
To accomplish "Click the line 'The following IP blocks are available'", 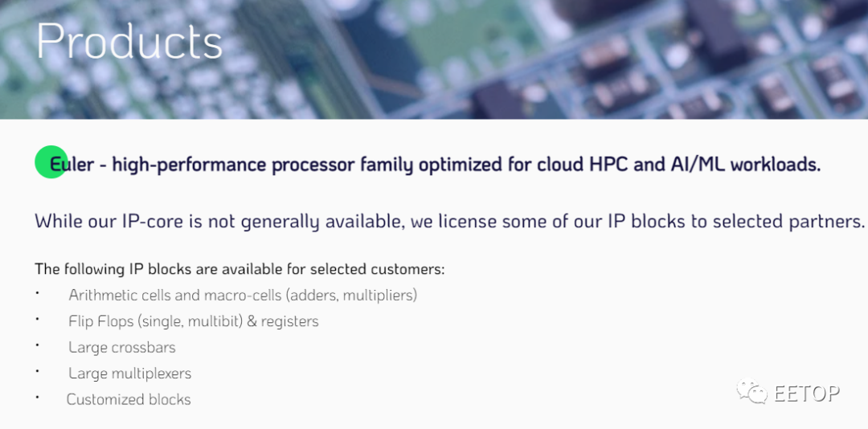I will (x=240, y=270).
